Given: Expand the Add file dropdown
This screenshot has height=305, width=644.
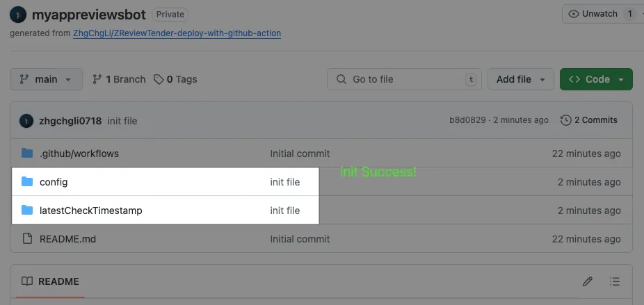Looking at the screenshot, I should [x=520, y=79].
